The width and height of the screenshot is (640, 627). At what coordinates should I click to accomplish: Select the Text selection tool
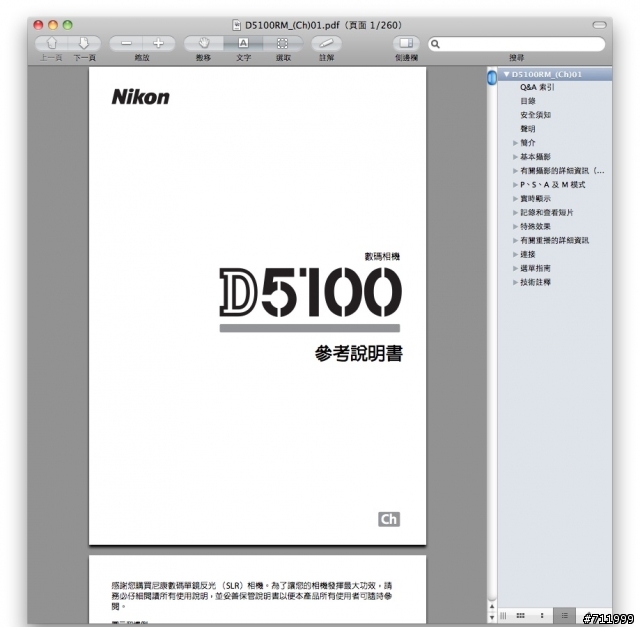tap(243, 43)
